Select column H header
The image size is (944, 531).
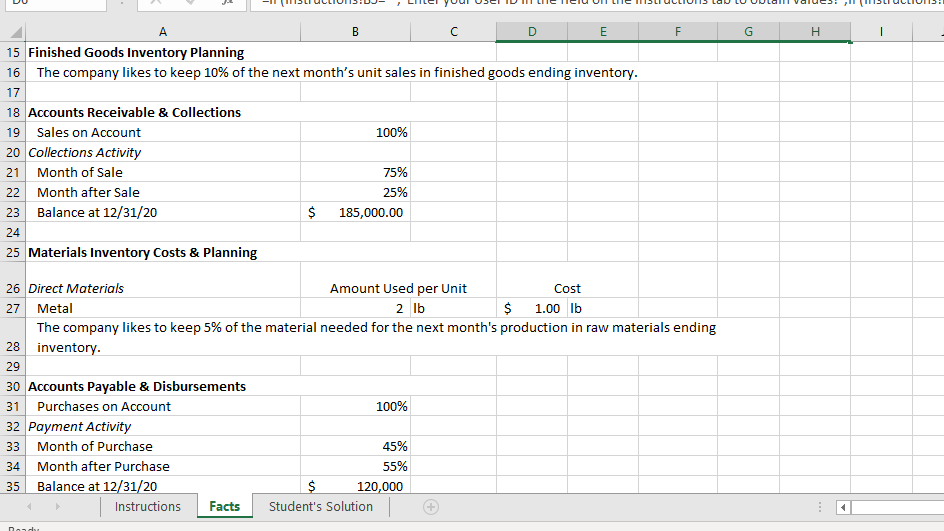point(815,32)
